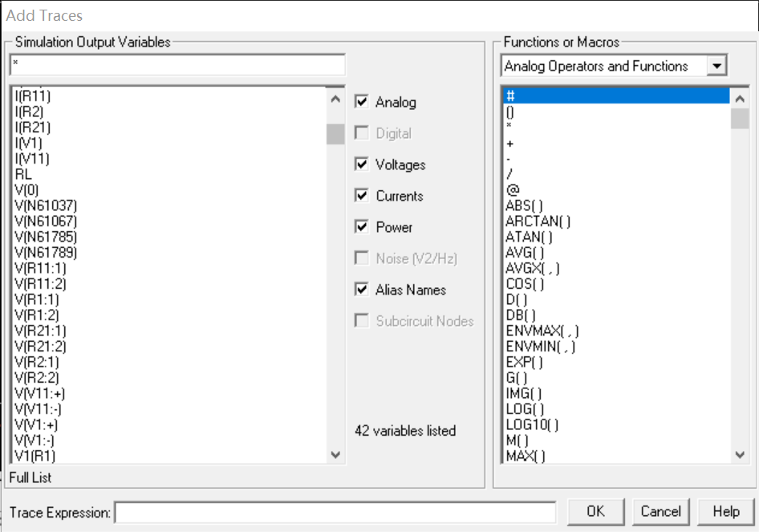Select AVGX( , ) function
759x532 pixels.
[x=533, y=268]
